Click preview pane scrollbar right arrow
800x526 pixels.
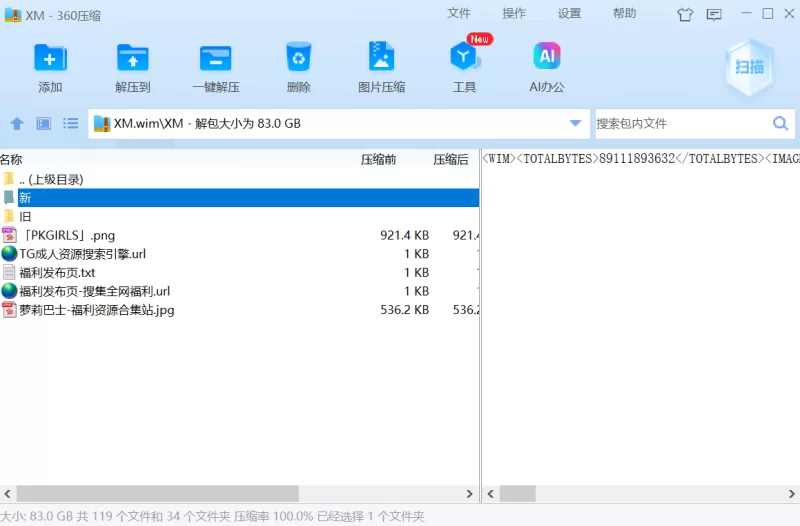pos(791,494)
